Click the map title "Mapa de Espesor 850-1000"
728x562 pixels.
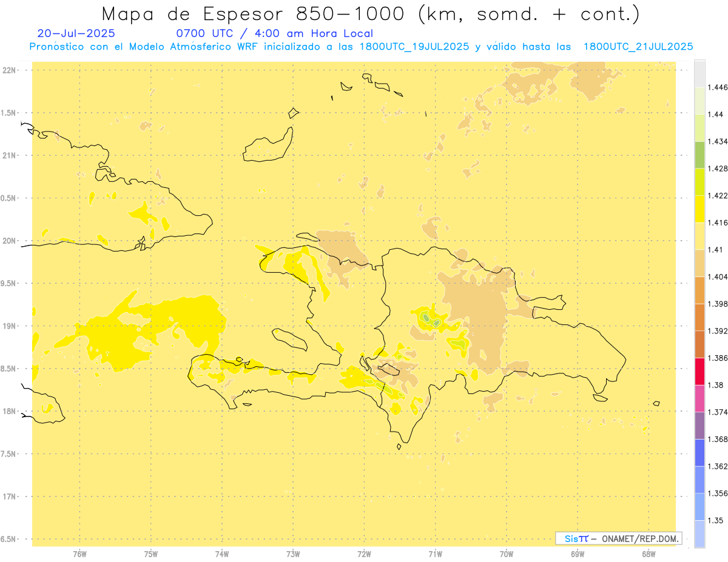coord(255,14)
